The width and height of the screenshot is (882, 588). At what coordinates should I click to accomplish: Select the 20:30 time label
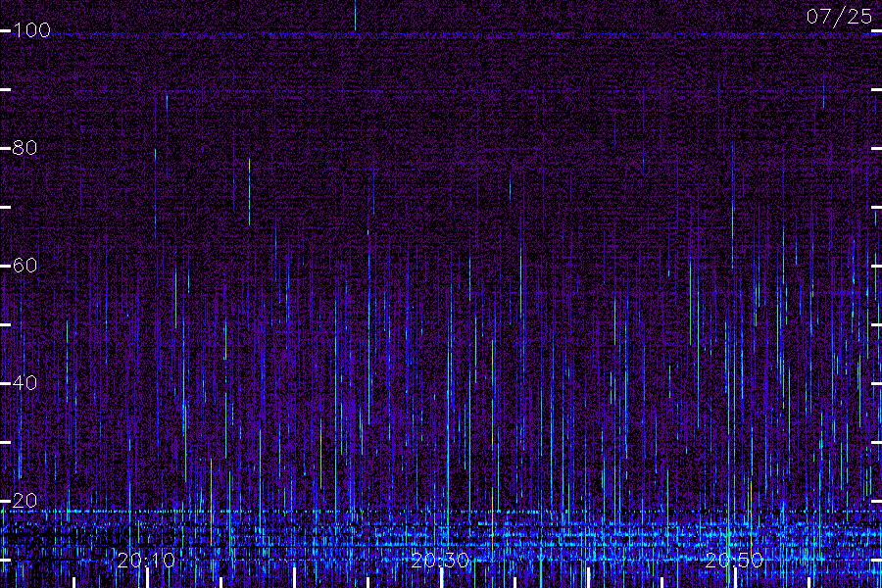[x=440, y=561]
